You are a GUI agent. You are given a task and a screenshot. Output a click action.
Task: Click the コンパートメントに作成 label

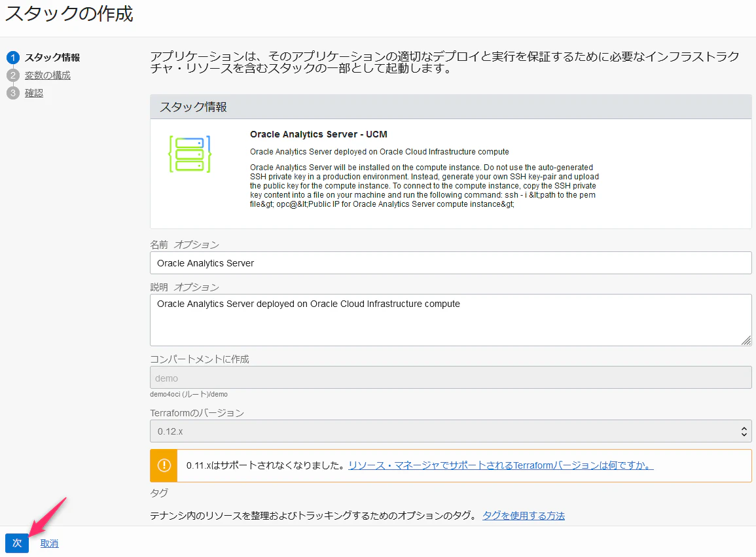coord(200,359)
